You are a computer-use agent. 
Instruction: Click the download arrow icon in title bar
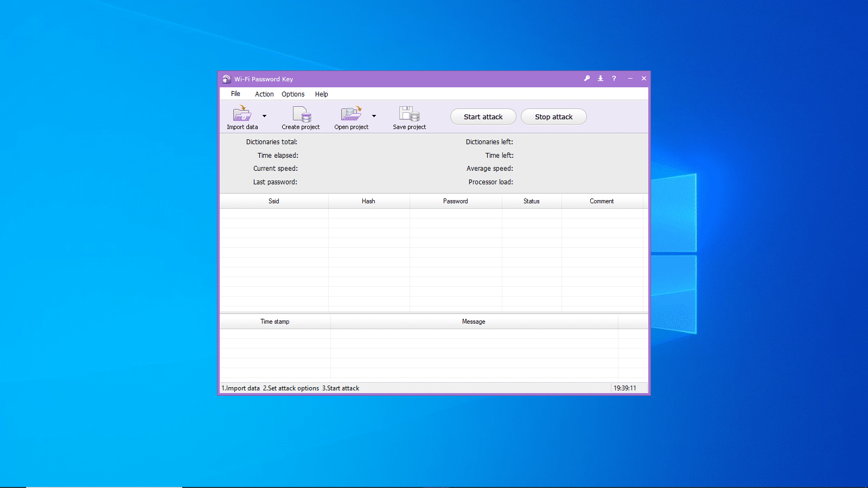[x=601, y=79]
